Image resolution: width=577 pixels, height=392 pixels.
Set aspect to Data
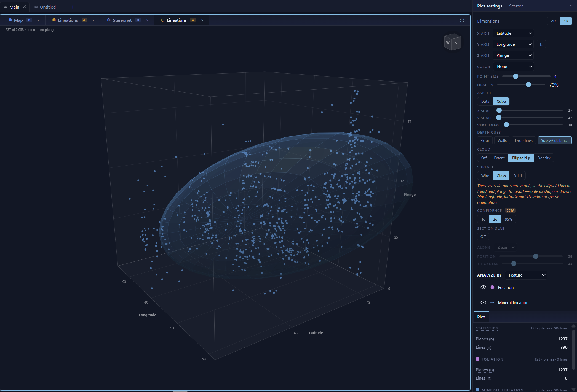click(x=485, y=101)
